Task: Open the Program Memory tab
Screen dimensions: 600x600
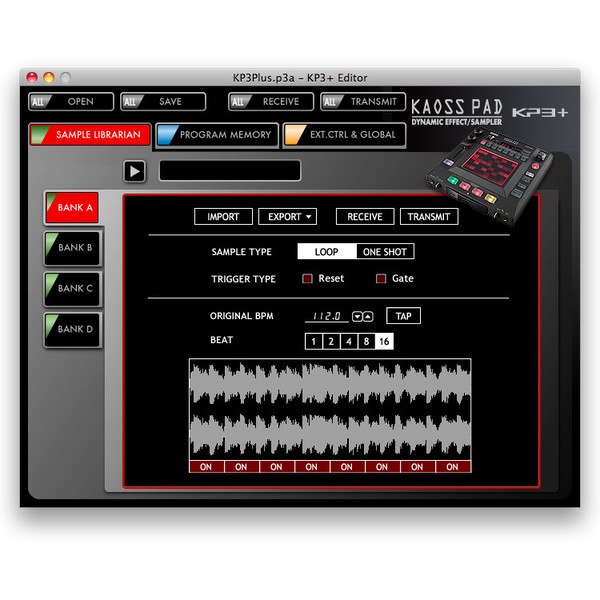Action: (x=217, y=135)
